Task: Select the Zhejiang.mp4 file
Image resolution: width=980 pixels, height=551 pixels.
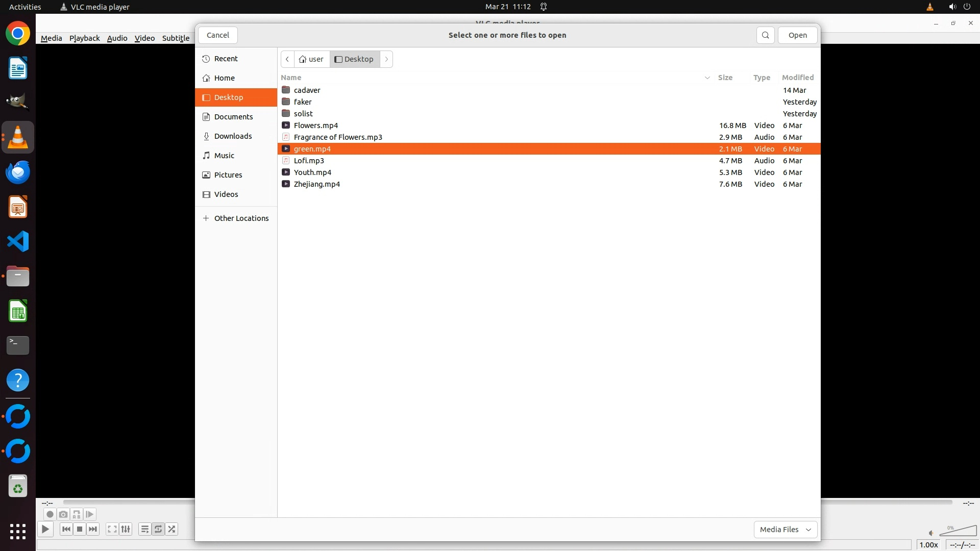Action: [316, 184]
